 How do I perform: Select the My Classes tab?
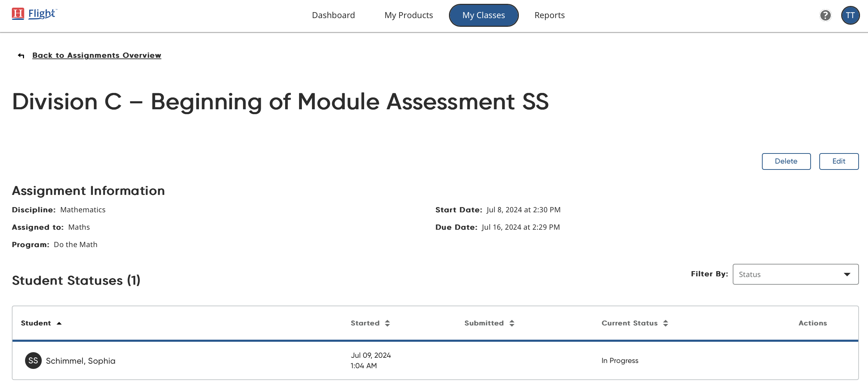tap(483, 15)
